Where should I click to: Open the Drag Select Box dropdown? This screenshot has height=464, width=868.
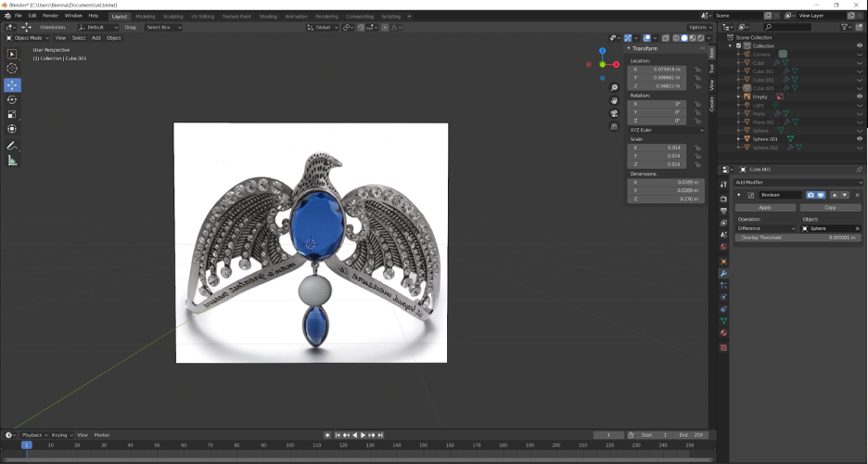coord(163,27)
